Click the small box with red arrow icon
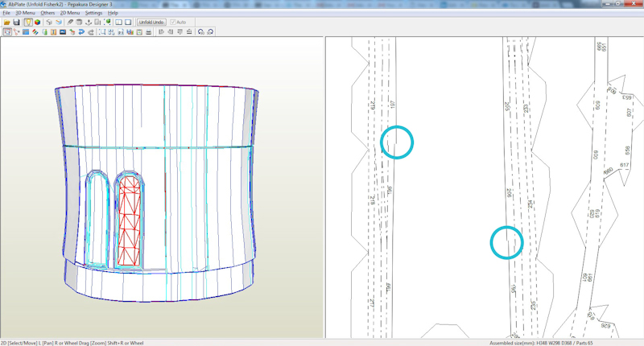Screen dimensions: 644x346 coord(72,32)
